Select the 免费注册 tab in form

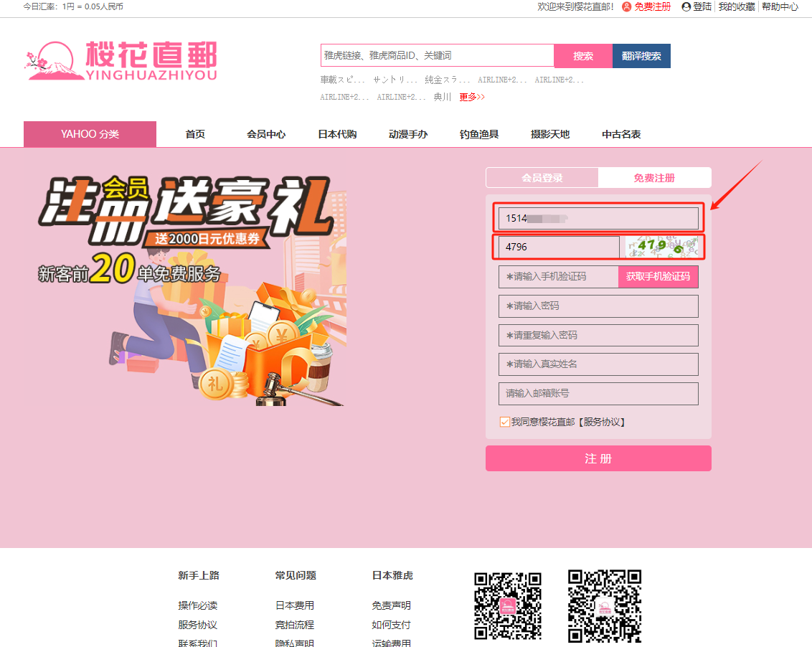point(654,178)
